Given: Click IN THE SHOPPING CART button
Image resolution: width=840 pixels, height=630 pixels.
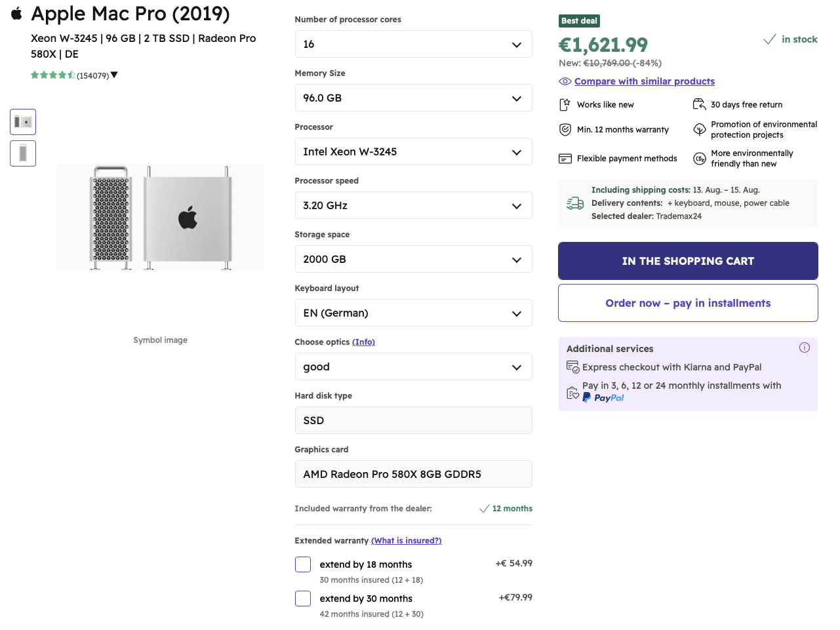Looking at the screenshot, I should click(x=688, y=261).
